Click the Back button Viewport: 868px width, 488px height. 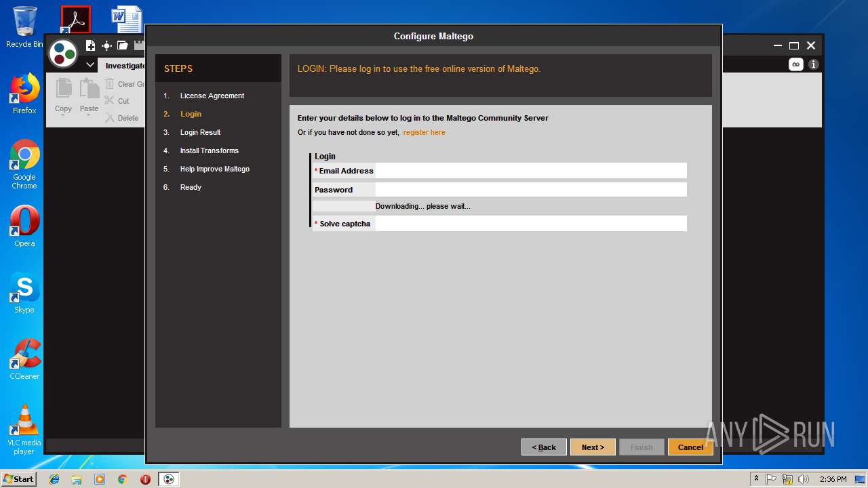pos(544,447)
